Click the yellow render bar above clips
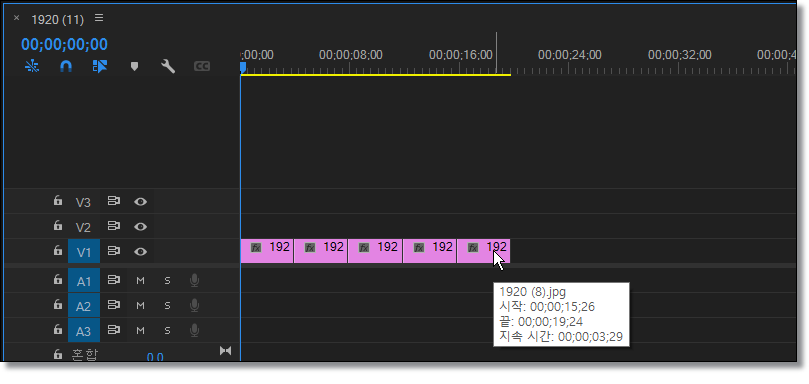Screen dimensions: 809x384 [376, 75]
